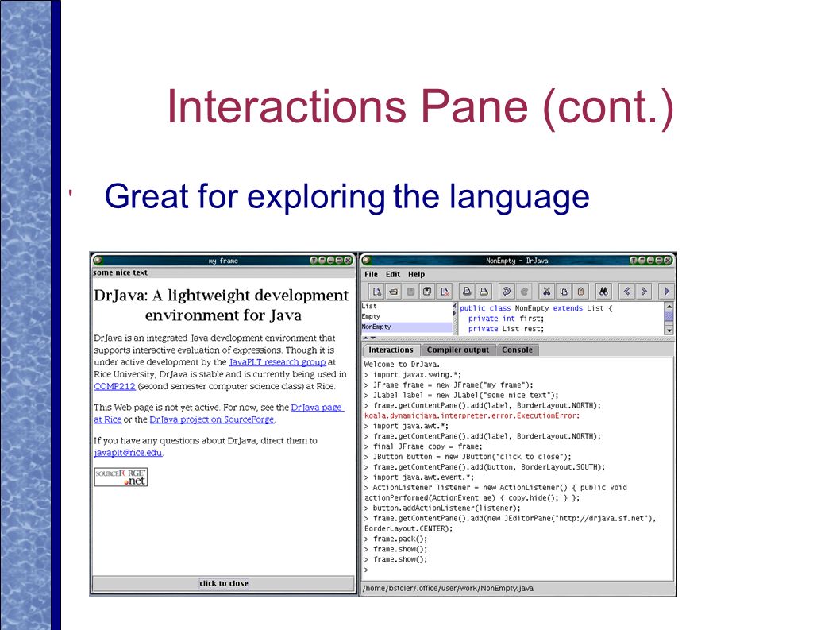Image resolution: width=840 pixels, height=630 pixels.
Task: Click the grayed-out Redo icon
Action: [x=524, y=291]
